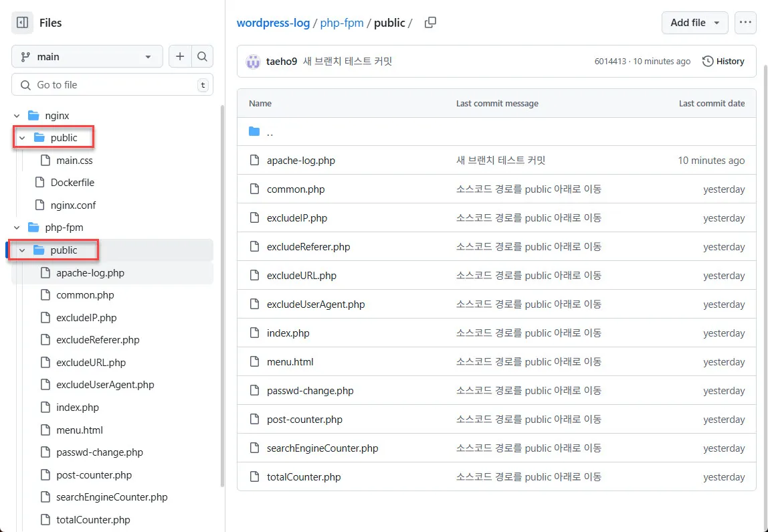
Task: Select Dockerfile in the file tree
Action: tap(72, 183)
